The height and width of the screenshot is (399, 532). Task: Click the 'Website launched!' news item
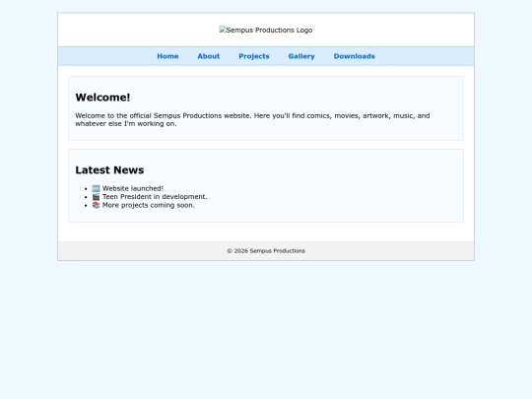pos(133,188)
